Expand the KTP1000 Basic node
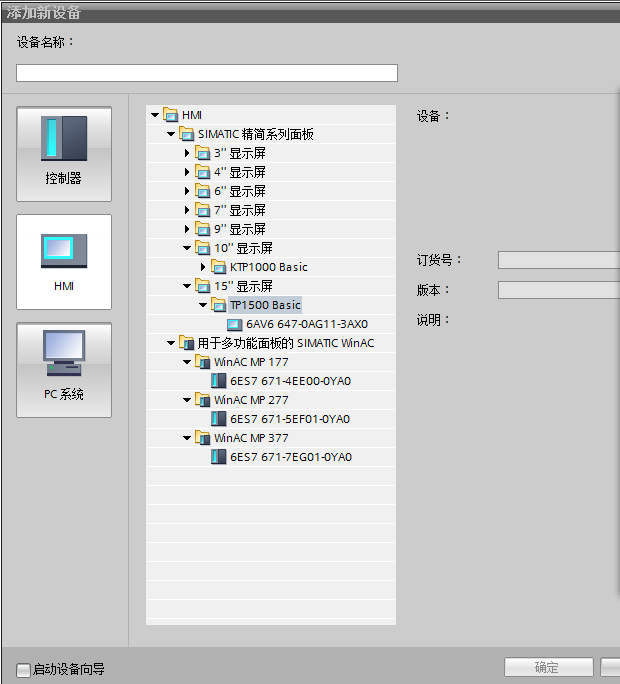Screen dimensions: 620x684 click(203, 267)
